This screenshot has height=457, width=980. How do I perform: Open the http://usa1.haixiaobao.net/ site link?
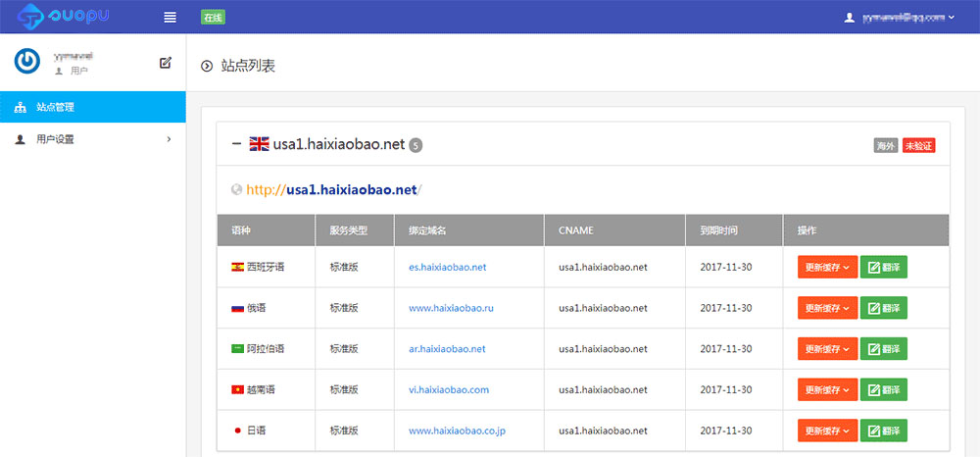[334, 190]
